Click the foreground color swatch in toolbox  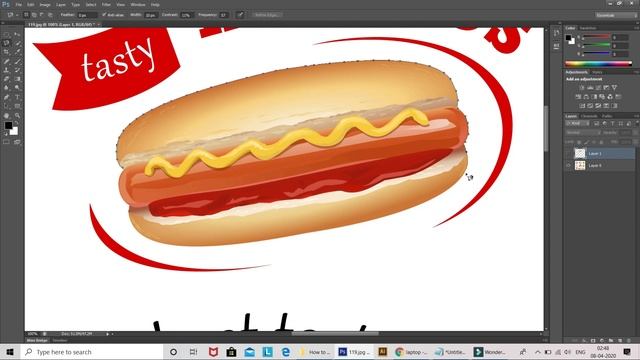tap(8, 126)
